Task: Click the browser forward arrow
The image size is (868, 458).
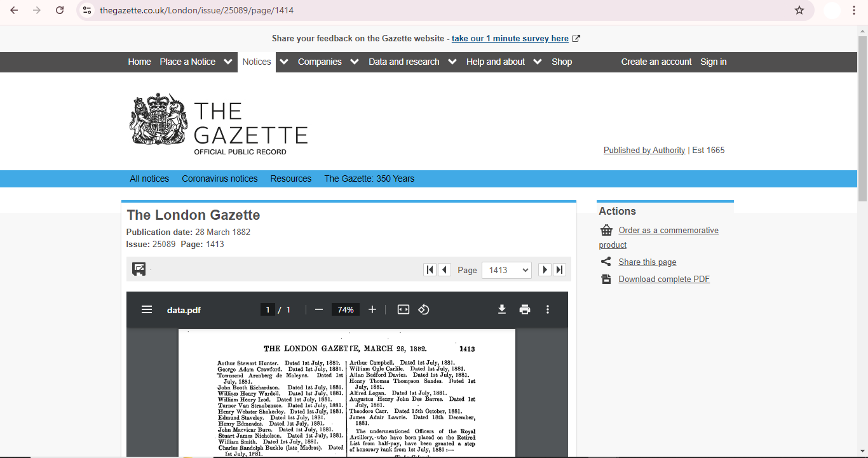Action: (x=37, y=10)
